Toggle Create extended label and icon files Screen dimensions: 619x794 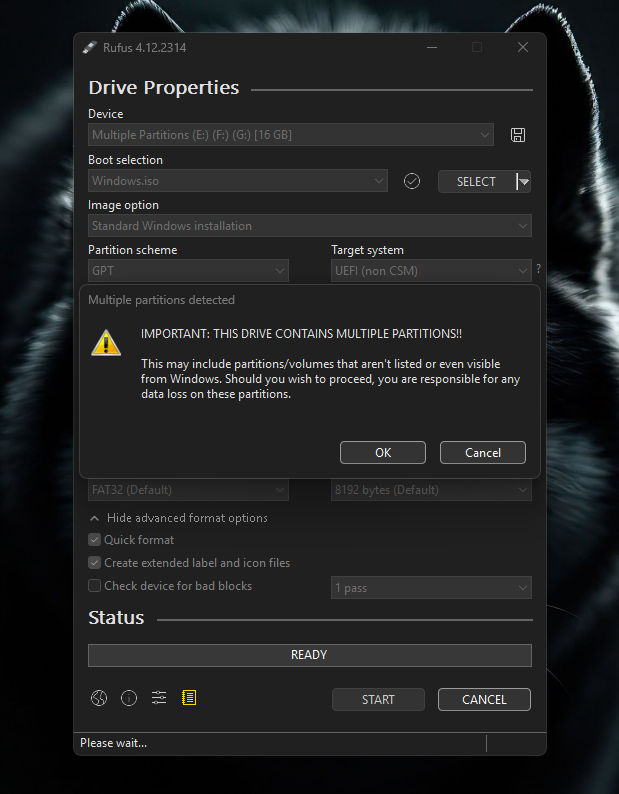[94, 563]
